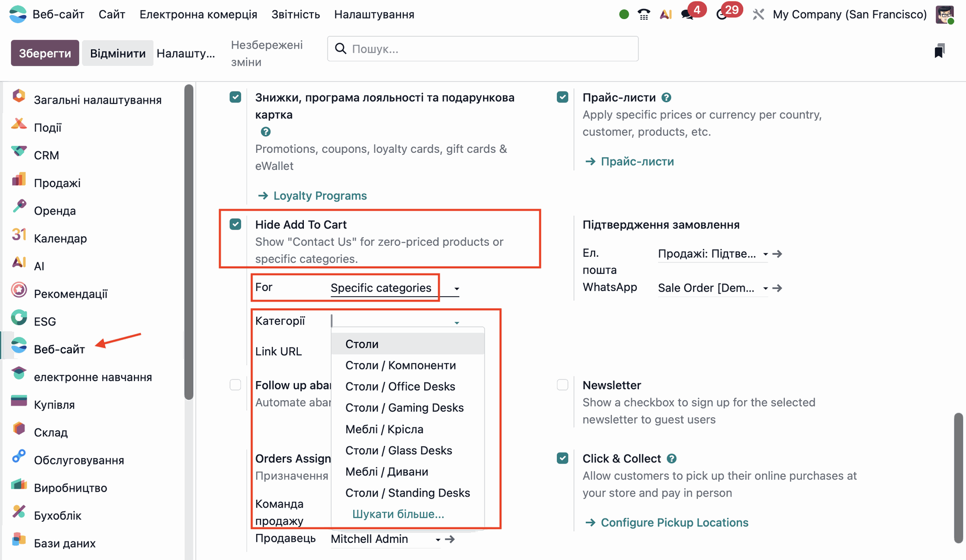
Task: Open the phone VoIP icon
Action: (643, 15)
